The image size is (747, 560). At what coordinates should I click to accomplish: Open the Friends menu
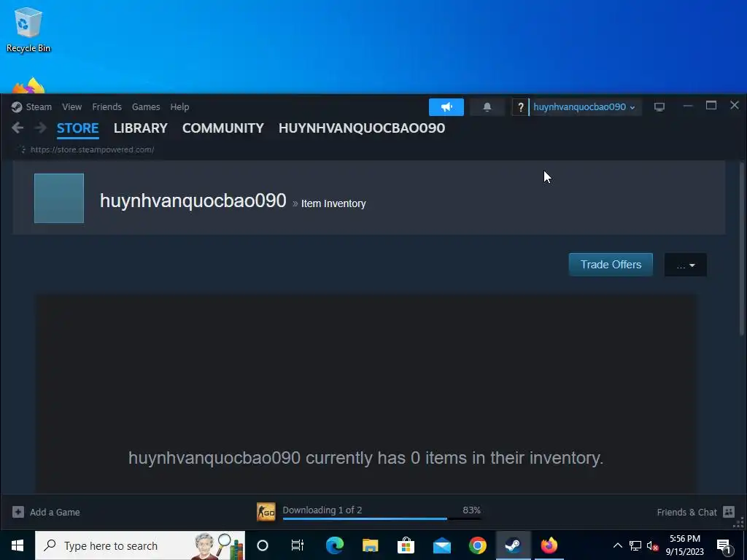click(x=107, y=107)
